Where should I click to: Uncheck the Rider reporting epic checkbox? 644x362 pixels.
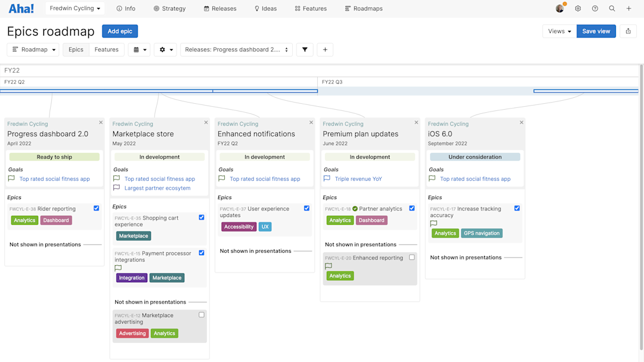coord(96,208)
